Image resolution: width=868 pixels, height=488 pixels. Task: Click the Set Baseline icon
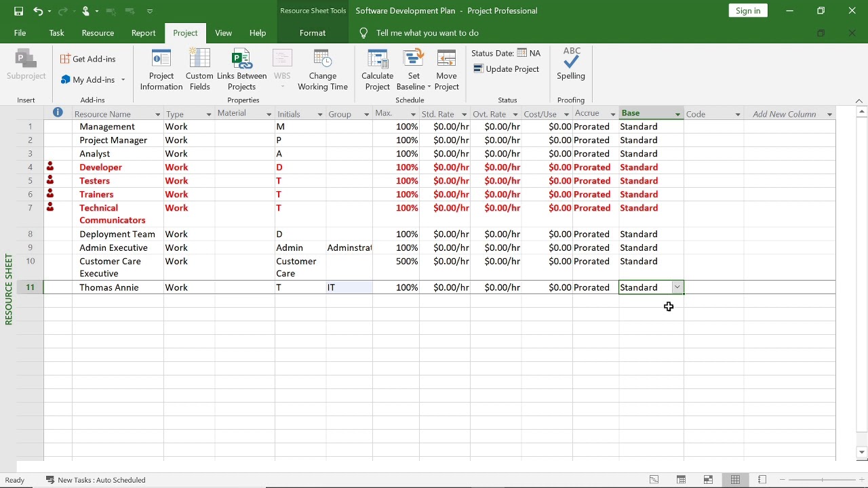pos(413,59)
